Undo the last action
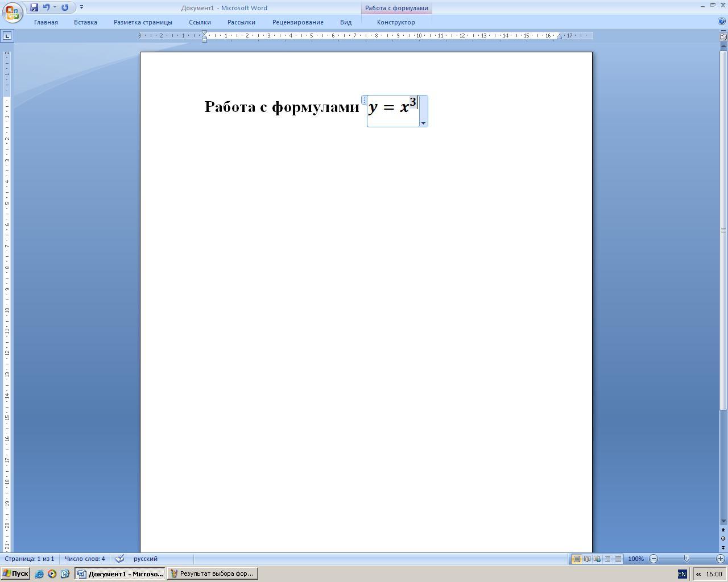 (x=47, y=7)
